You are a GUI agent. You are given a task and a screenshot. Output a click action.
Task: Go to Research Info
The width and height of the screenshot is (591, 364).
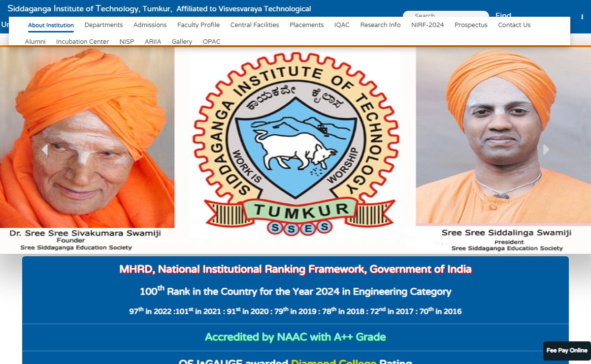(x=380, y=25)
